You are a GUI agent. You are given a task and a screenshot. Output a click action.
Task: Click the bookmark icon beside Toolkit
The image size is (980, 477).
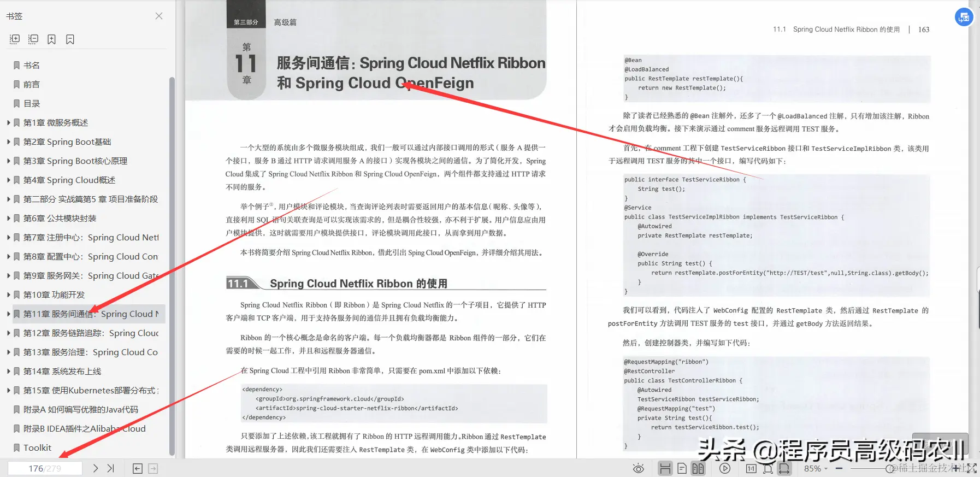[x=16, y=447]
